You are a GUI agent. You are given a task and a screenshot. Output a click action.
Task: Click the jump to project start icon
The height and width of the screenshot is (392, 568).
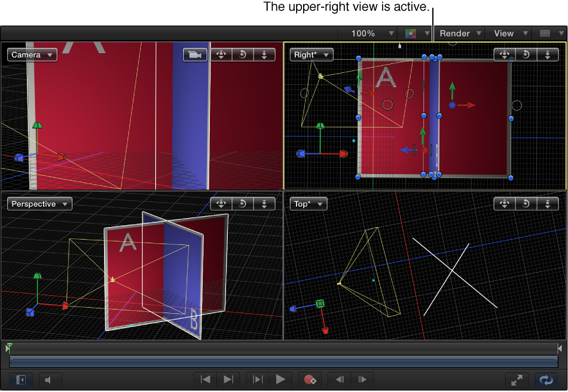pos(205,380)
